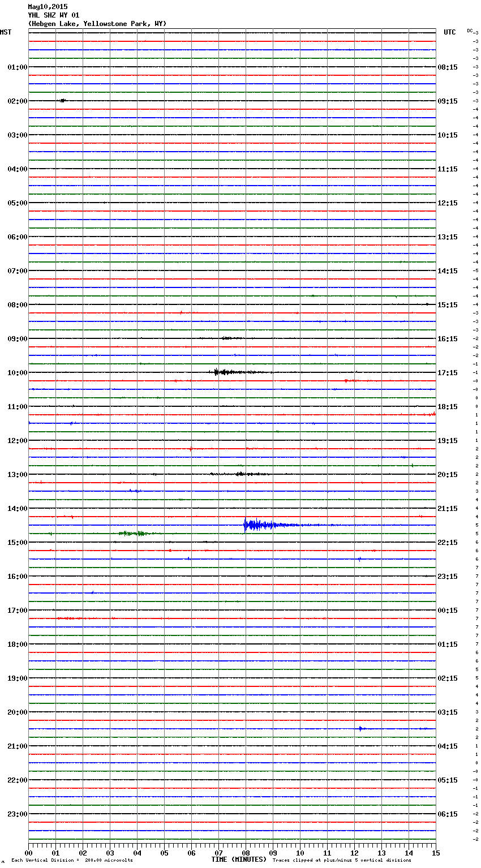Image resolution: width=481 pixels, height=868 pixels.
Task: Click the "TIME (MINUTES)" axis title
Action: (239, 860)
